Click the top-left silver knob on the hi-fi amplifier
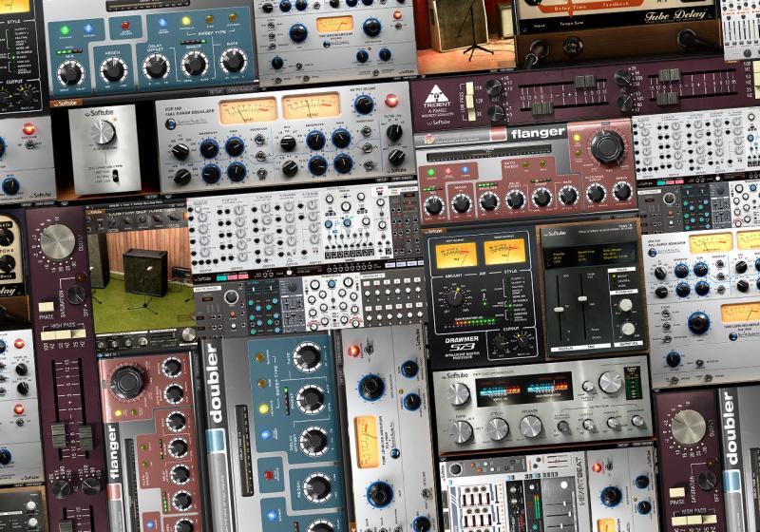 click(x=458, y=394)
